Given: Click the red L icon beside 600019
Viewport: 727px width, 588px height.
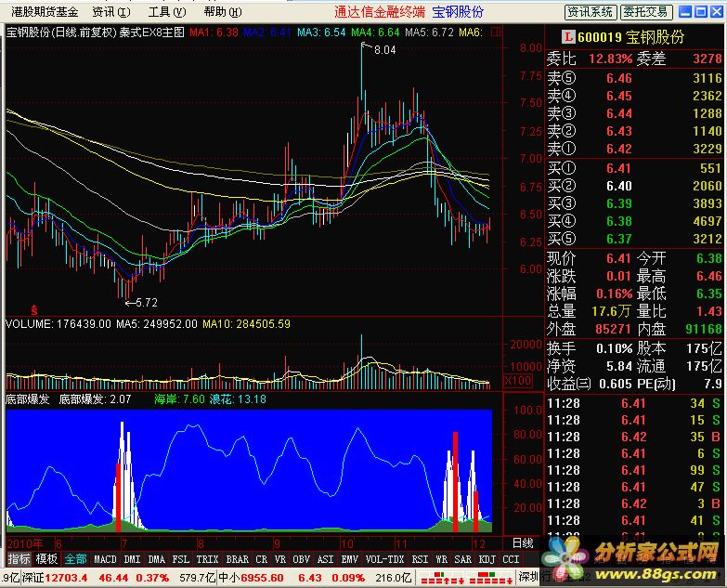Looking at the screenshot, I should (567, 36).
